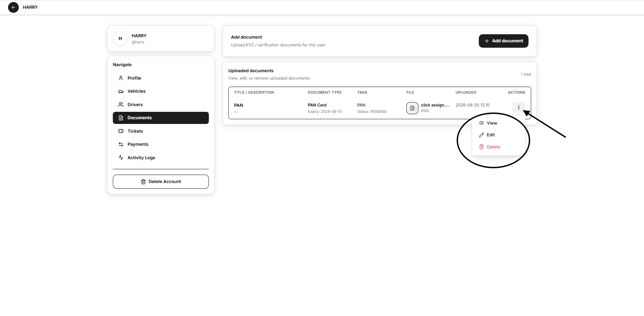Click the red trash icon next to Delete
This screenshot has height=316, width=644.
(x=481, y=147)
